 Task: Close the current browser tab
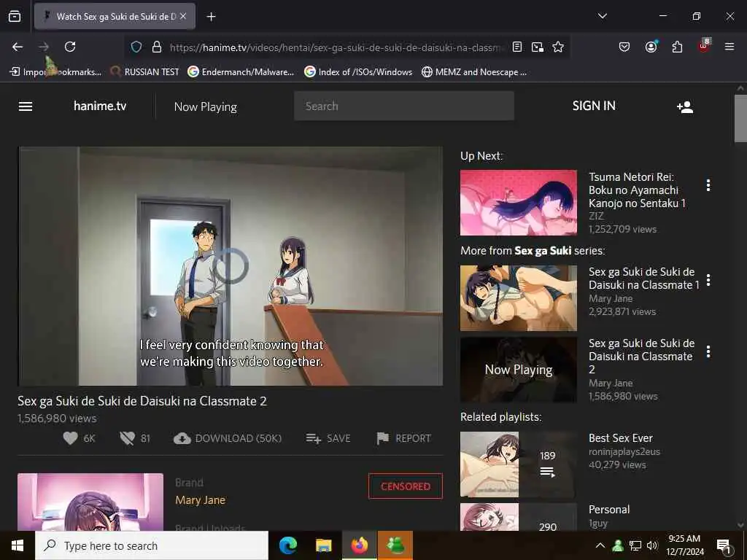point(183,16)
